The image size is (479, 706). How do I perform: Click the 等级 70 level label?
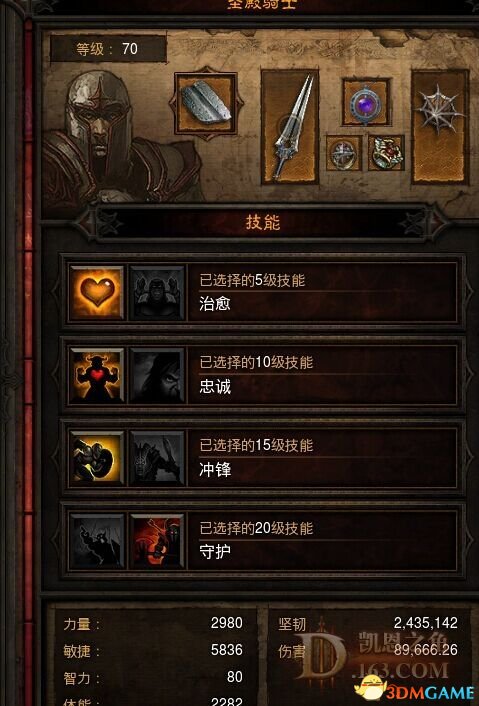(x=108, y=49)
